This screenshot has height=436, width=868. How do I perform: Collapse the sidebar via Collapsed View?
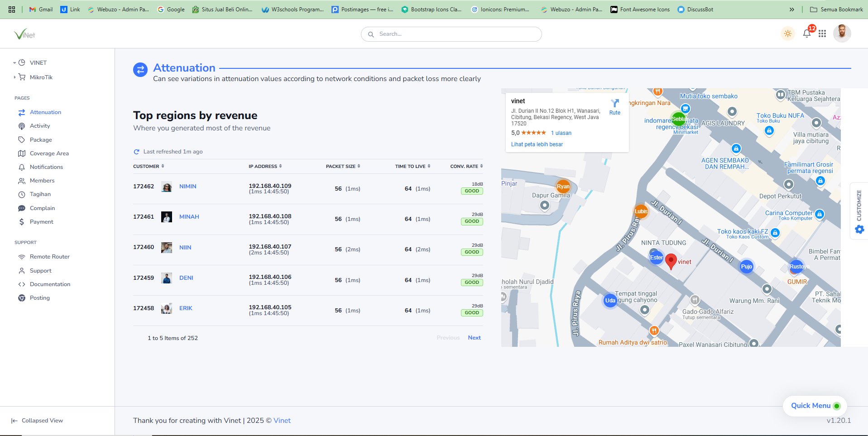37,421
